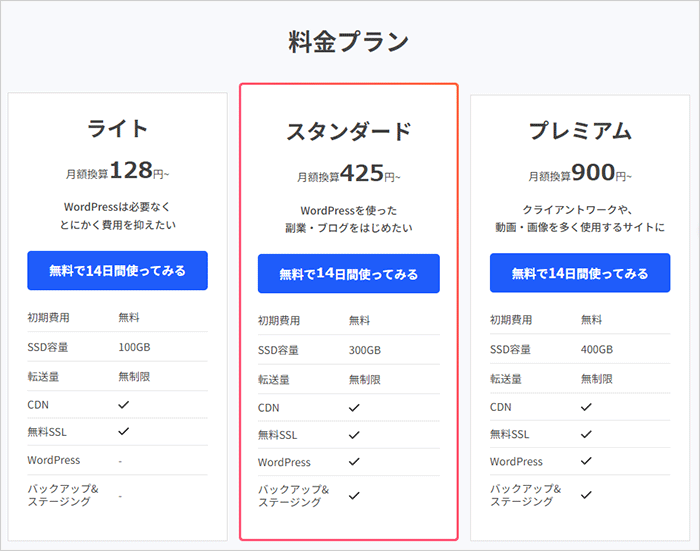Click the WordPress checkmark in プレミアム plan

pyautogui.click(x=586, y=461)
